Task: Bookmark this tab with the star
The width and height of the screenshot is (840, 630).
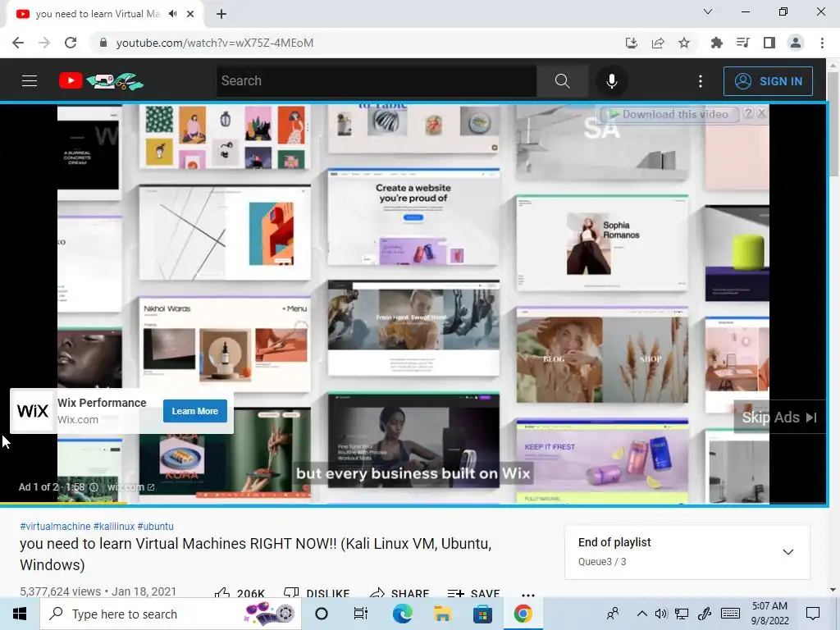Action: (x=684, y=43)
